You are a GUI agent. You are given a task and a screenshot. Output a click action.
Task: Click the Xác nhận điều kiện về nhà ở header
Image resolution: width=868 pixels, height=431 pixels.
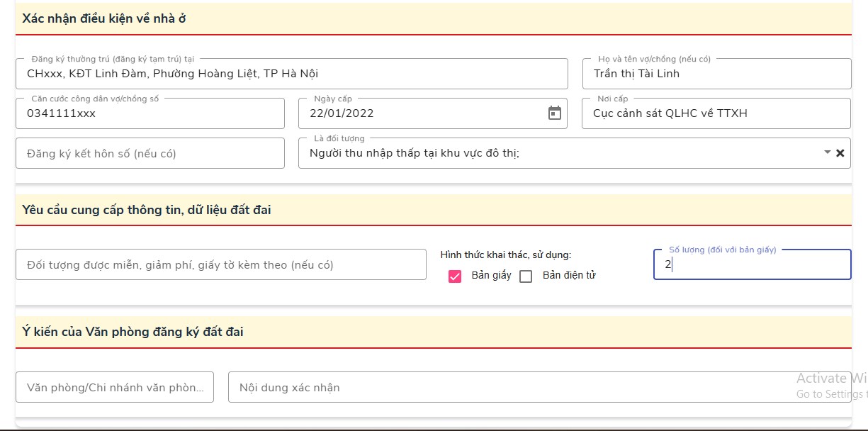point(104,19)
